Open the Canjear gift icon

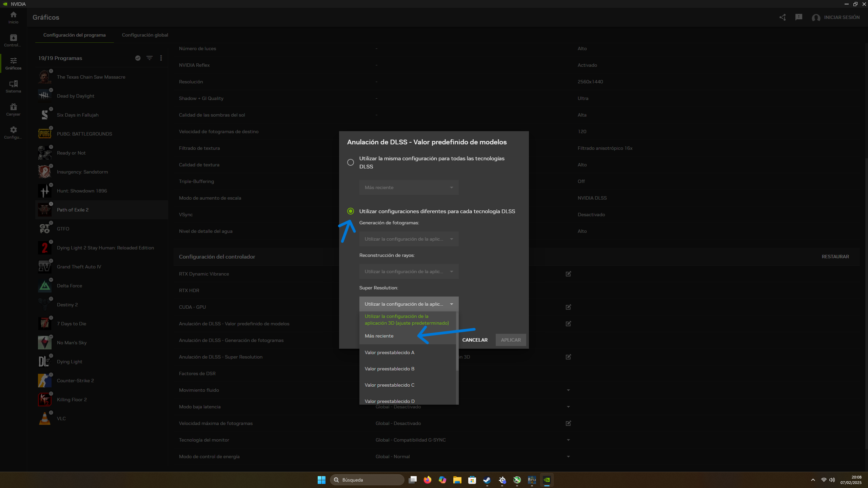point(13,109)
